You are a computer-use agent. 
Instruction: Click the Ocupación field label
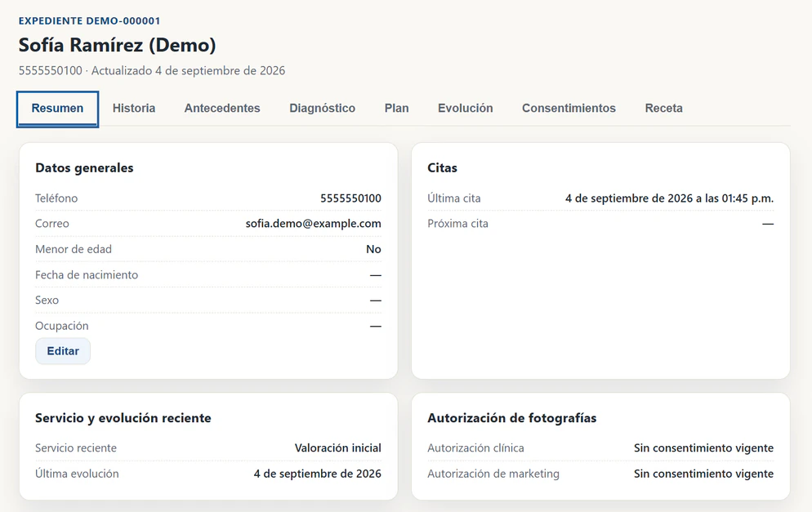61,326
